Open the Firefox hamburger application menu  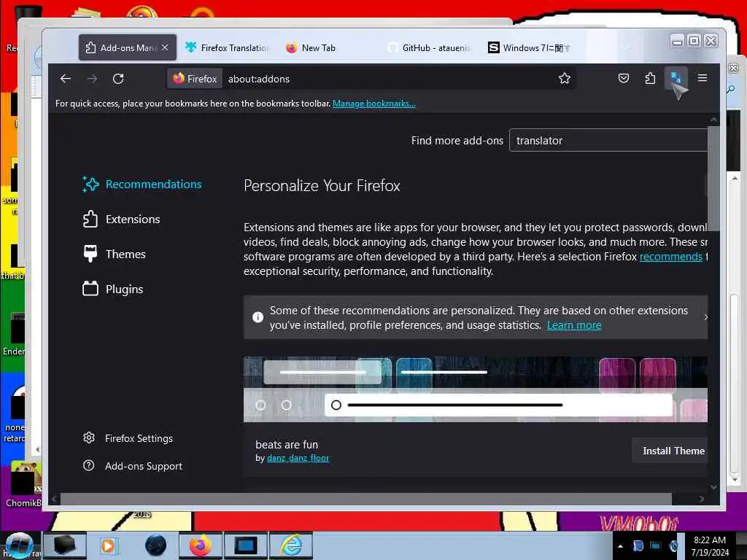(703, 77)
